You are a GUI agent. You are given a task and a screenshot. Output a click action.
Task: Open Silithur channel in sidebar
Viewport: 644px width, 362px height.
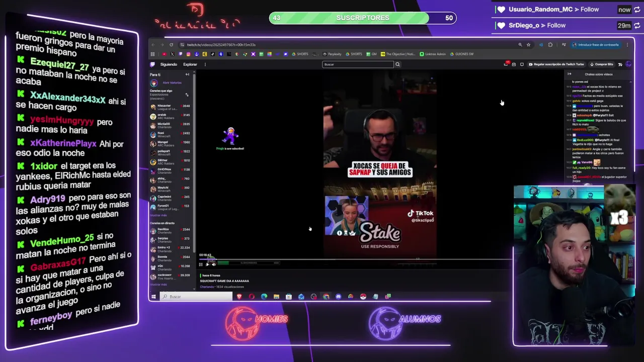click(171, 161)
